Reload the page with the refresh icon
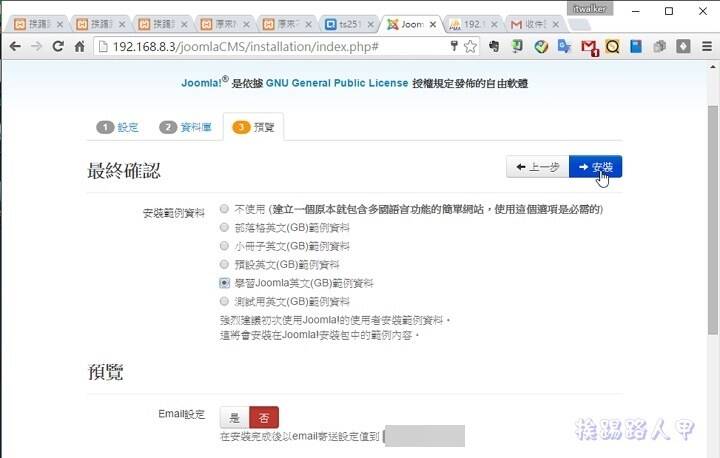This screenshot has width=720, height=458. [x=58, y=46]
